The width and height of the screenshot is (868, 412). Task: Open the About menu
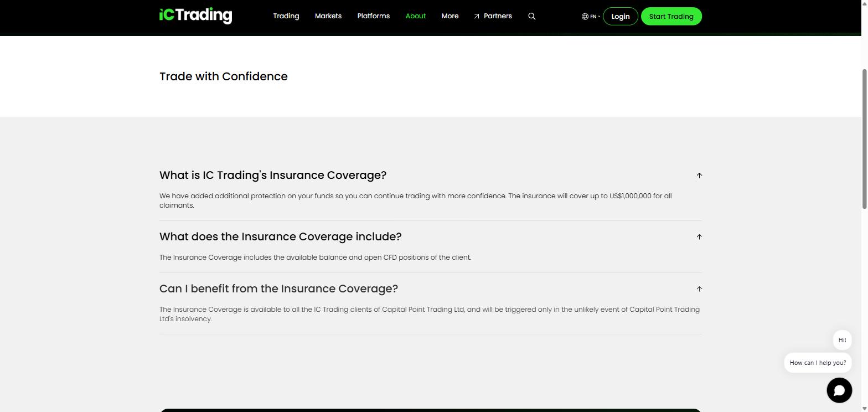416,16
